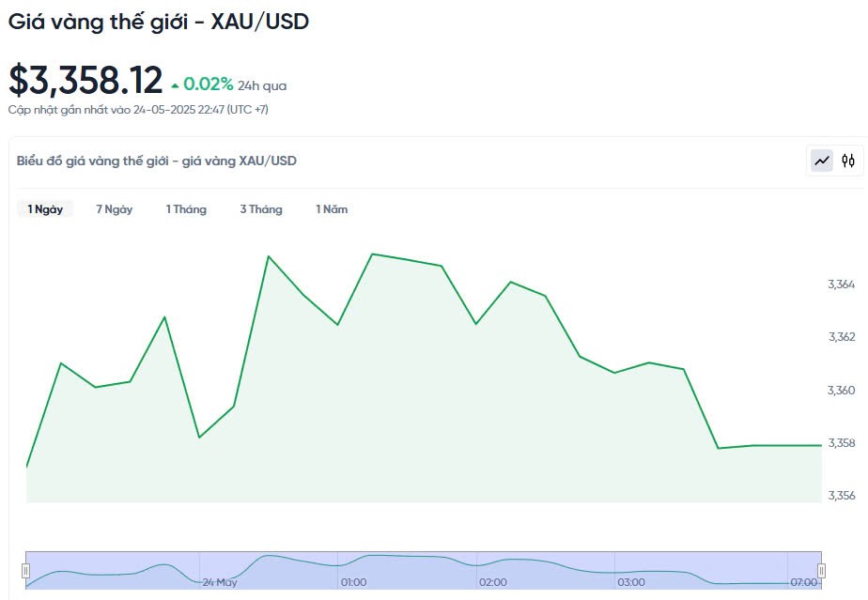This screenshot has height=600, width=868.
Task: Click the $3,358.12 gold price value
Action: pyautogui.click(x=85, y=81)
